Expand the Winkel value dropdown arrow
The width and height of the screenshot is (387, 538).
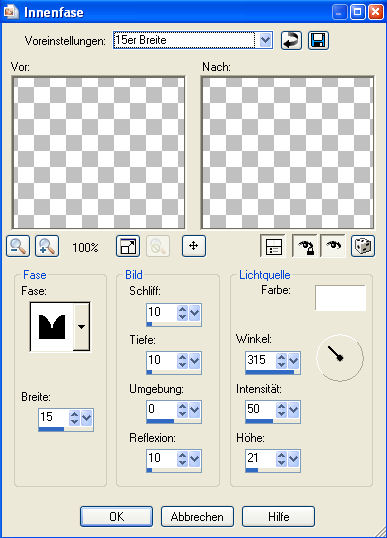[293, 361]
